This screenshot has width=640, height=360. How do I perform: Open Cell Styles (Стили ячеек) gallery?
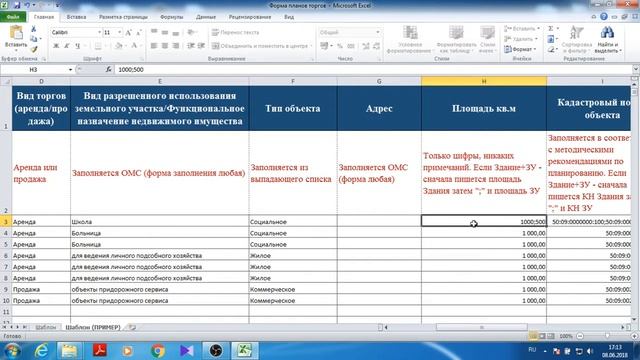pos(487,39)
